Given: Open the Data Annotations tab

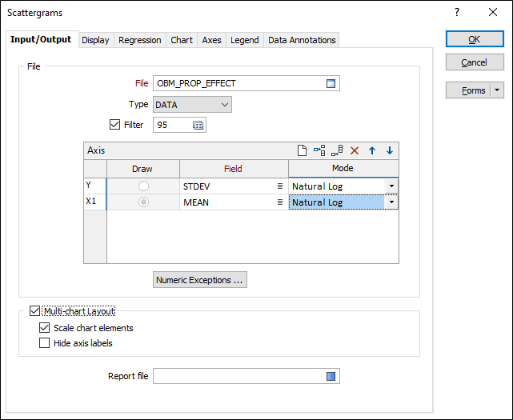Looking at the screenshot, I should click(x=301, y=40).
